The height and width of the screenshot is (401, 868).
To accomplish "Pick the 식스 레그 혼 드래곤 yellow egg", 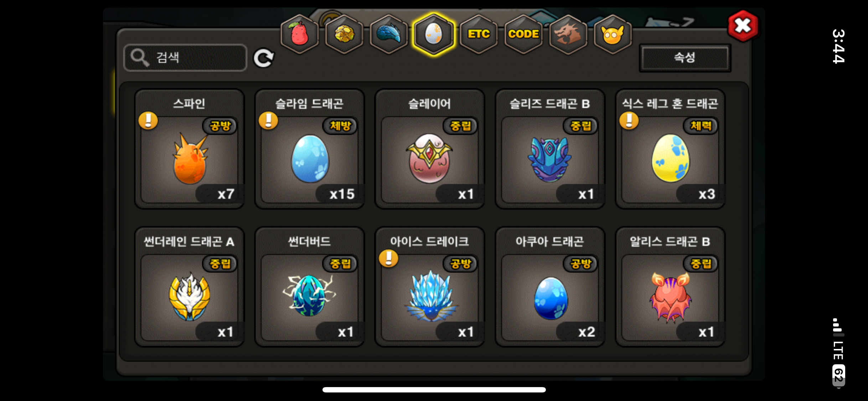I will [x=670, y=149].
